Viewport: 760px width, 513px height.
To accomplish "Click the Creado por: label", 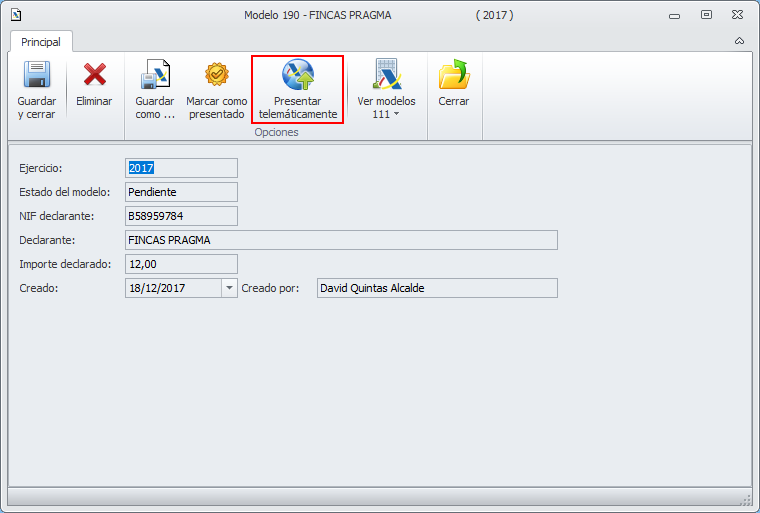I will coord(270,288).
